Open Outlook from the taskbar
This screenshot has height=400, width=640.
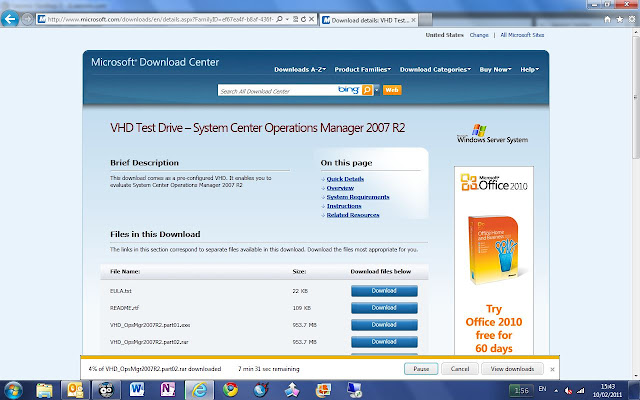pyautogui.click(x=75, y=390)
